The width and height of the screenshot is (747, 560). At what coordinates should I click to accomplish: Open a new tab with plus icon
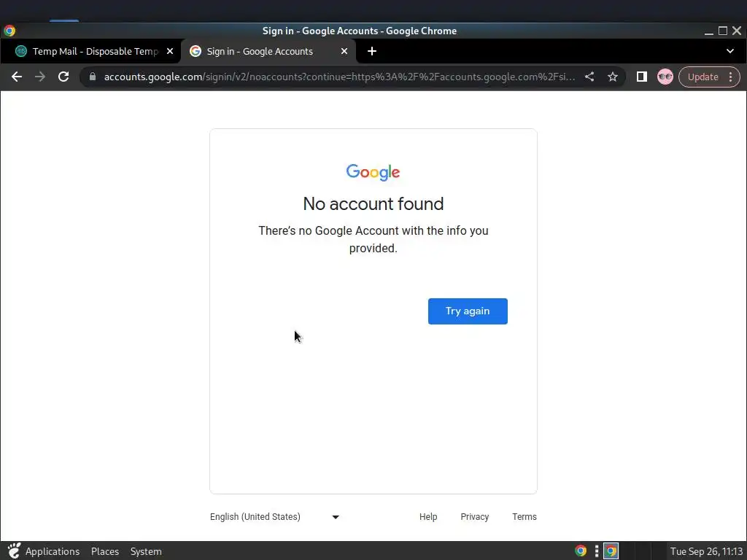click(x=372, y=51)
